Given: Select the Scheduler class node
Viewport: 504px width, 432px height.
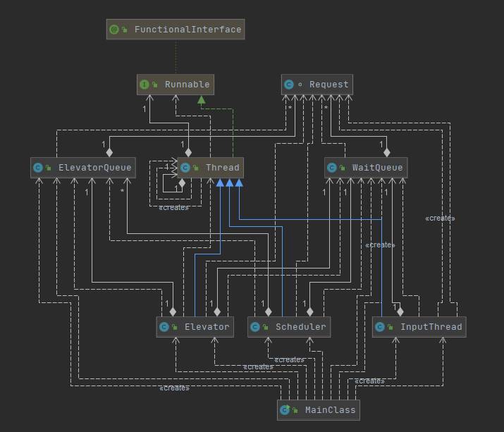Looking at the screenshot, I should point(289,327).
